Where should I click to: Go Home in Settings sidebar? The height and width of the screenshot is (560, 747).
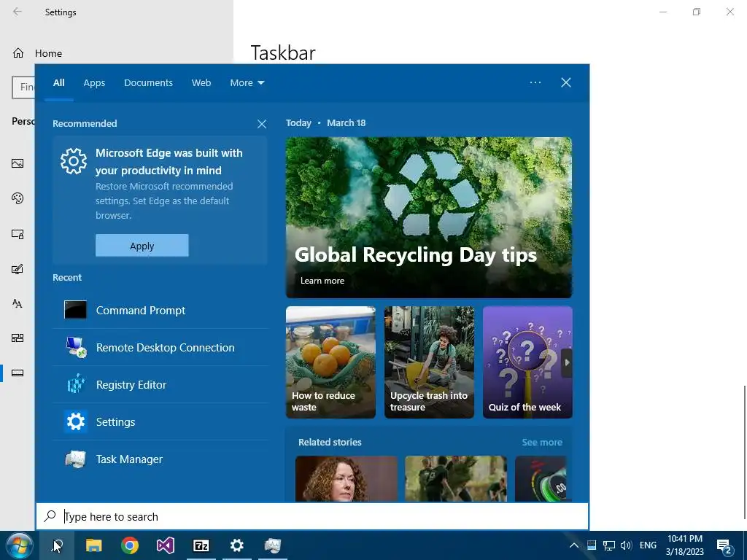37,53
